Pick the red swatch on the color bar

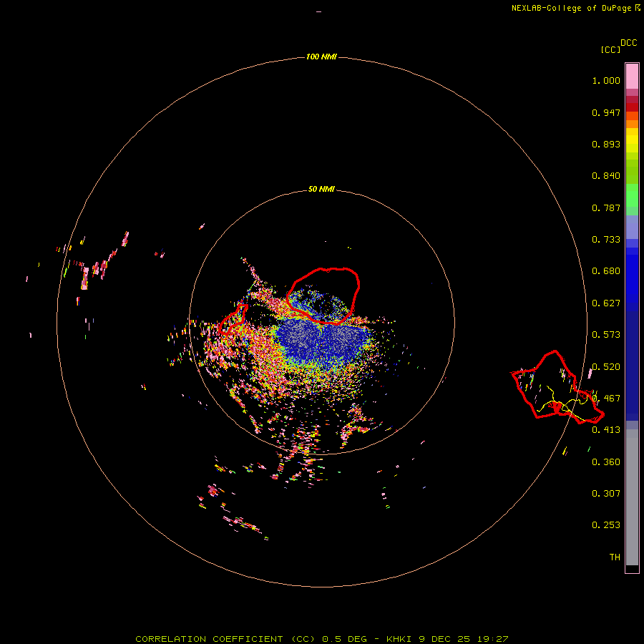click(x=632, y=107)
